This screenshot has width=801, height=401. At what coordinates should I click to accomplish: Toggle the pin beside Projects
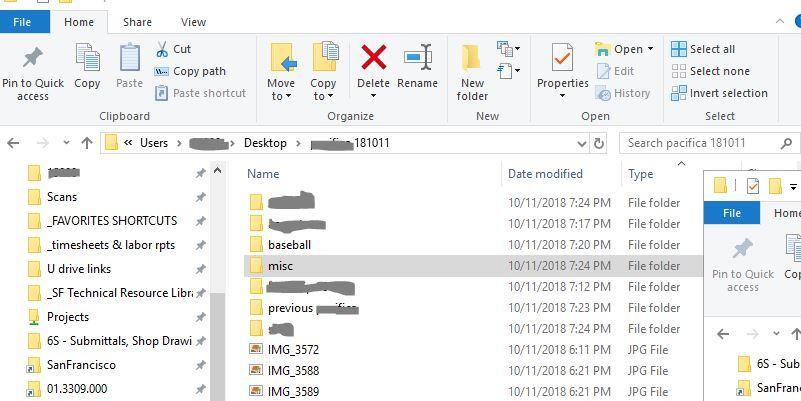[201, 317]
